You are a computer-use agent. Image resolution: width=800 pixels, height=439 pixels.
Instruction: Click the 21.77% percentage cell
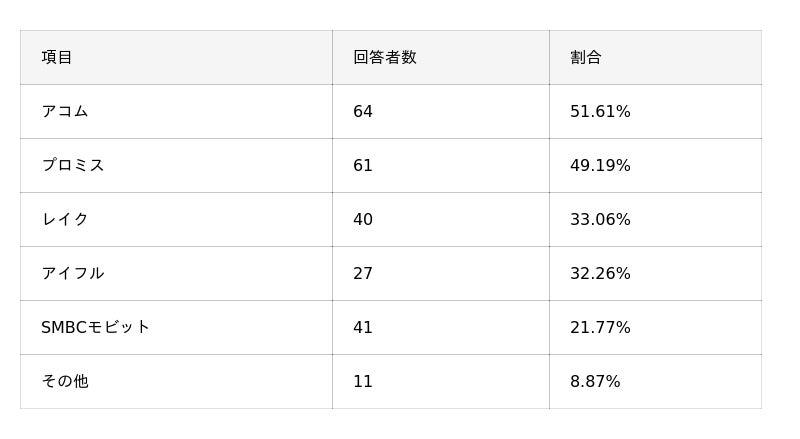(x=600, y=328)
